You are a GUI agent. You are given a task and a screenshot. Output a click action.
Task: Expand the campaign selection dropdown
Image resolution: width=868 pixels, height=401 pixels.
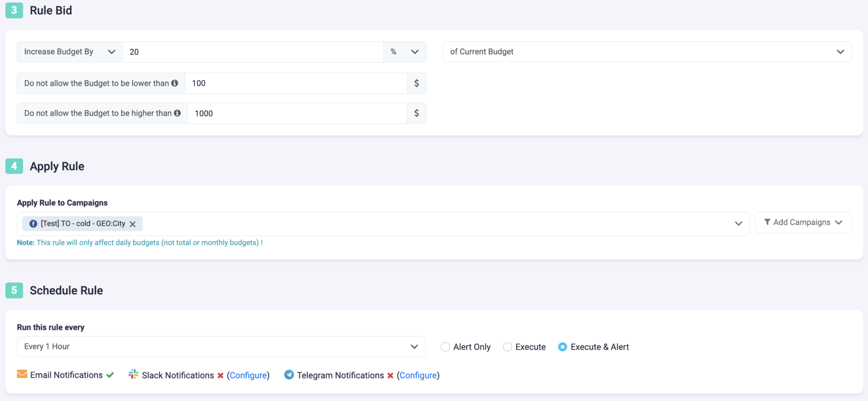pyautogui.click(x=738, y=224)
